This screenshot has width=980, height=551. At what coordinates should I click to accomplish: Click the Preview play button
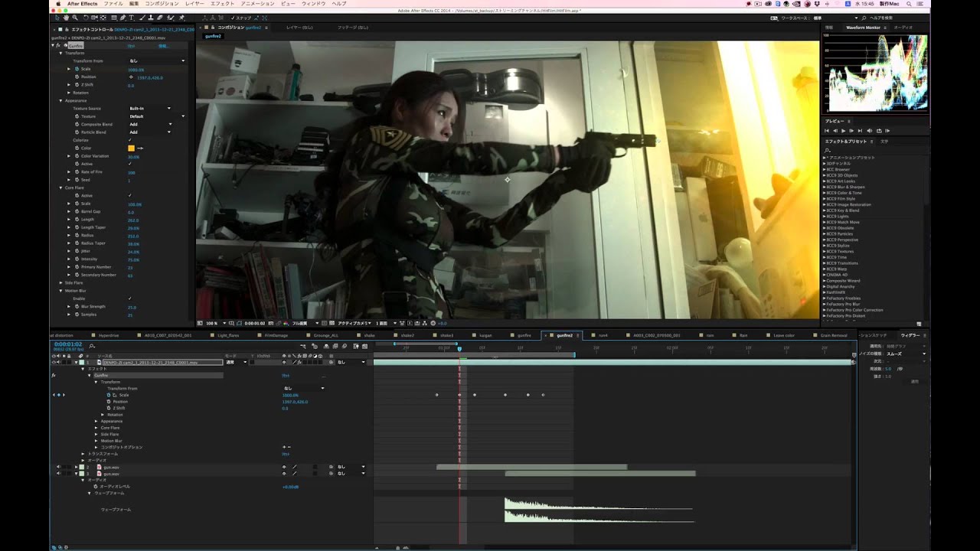point(843,131)
